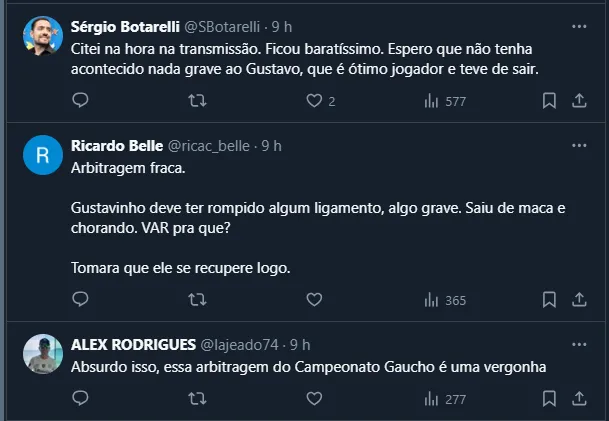Share Ricardo Belle's tweet
The height and width of the screenshot is (421, 609).
coord(579,299)
